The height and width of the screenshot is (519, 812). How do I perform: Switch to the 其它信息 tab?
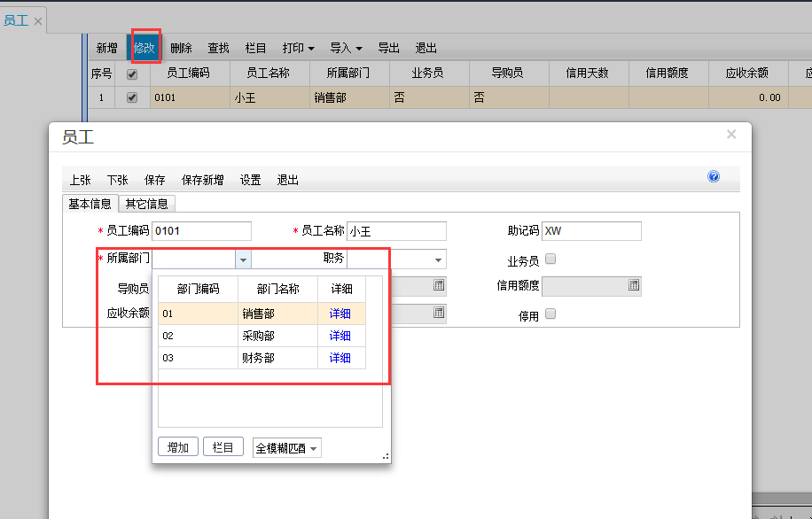point(147,203)
